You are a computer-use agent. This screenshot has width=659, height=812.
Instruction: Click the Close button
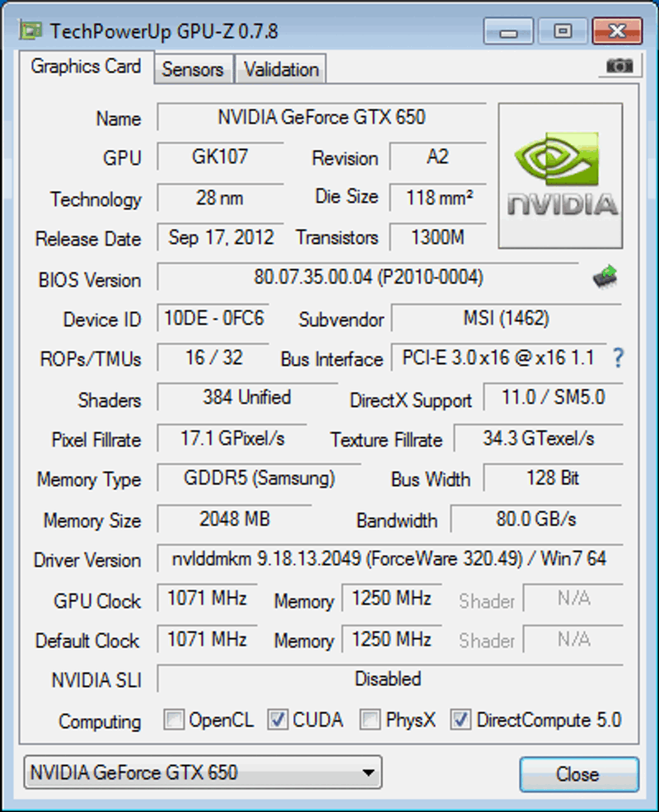point(579,774)
